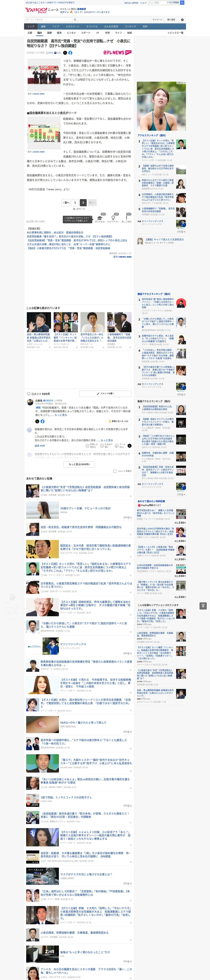The width and height of the screenshot is (210, 980).
Task: Open the 購入履歴 link
Action: click(171, 19)
